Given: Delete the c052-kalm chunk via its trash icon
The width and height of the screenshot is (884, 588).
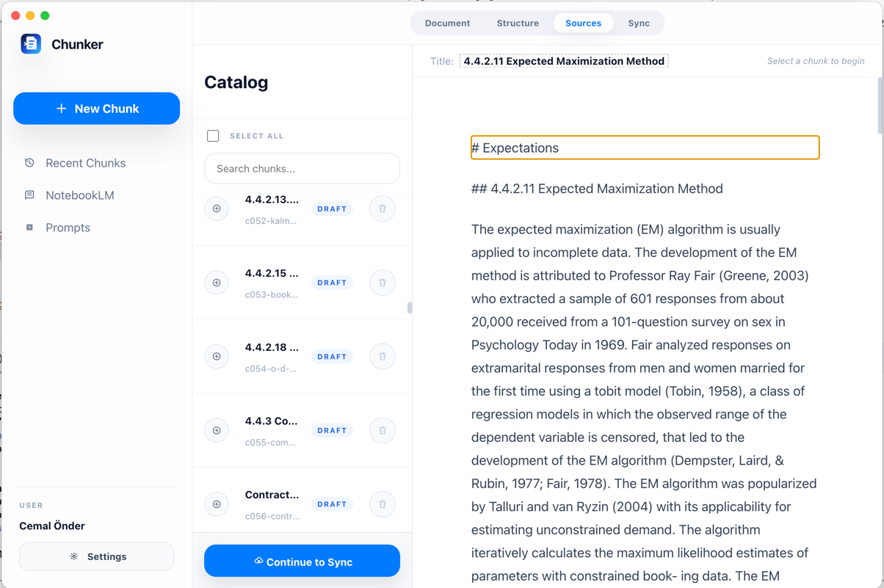Looking at the screenshot, I should click(383, 209).
